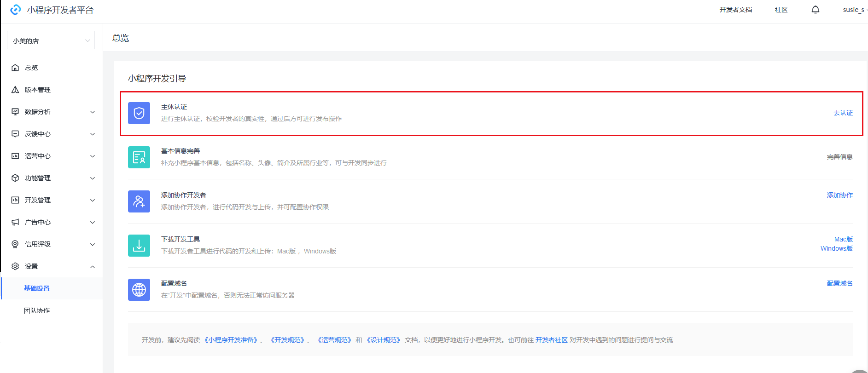The width and height of the screenshot is (868, 373).
Task: Click the 去认证 link
Action: [x=843, y=113]
